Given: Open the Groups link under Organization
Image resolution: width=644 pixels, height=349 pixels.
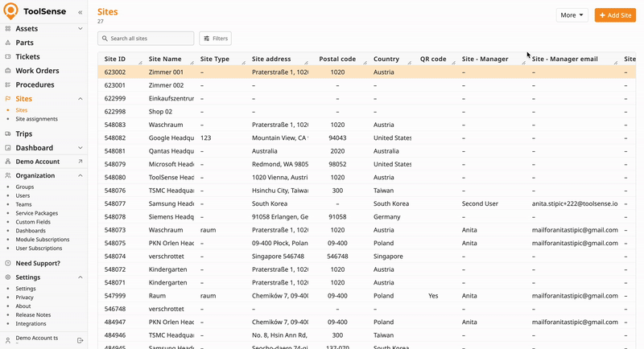Looking at the screenshot, I should click(x=25, y=187).
